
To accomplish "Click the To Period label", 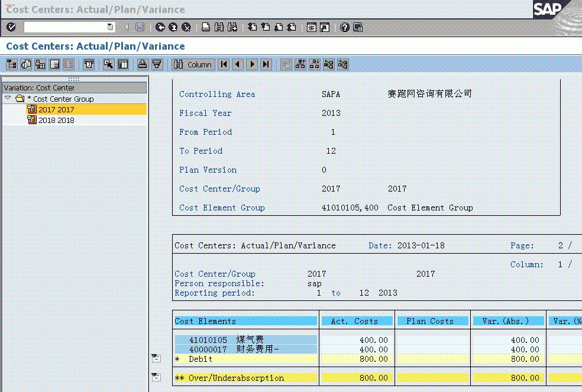I will pyautogui.click(x=201, y=151).
